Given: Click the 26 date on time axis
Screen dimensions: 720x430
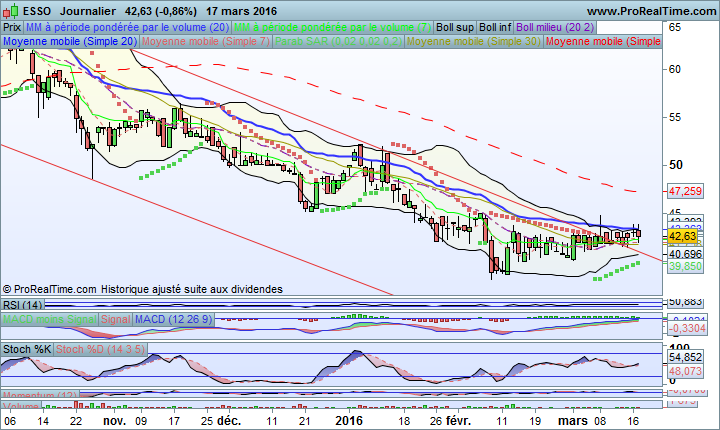Looking at the screenshot, I should pos(436,421).
